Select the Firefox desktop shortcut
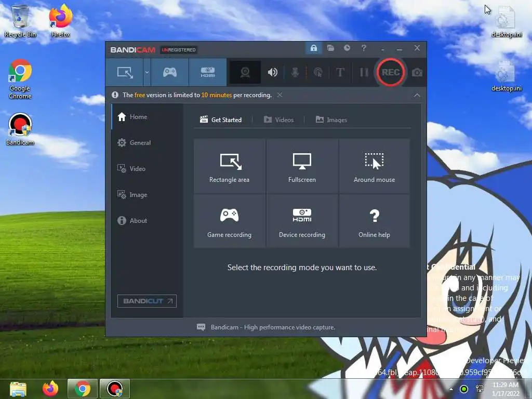This screenshot has width=532, height=399. pos(60,21)
